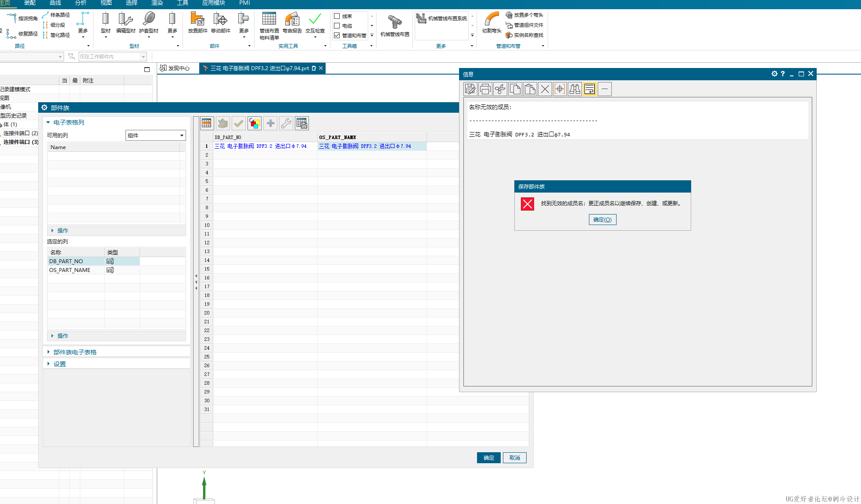Click the 指派拐角 path tool

[22, 18]
